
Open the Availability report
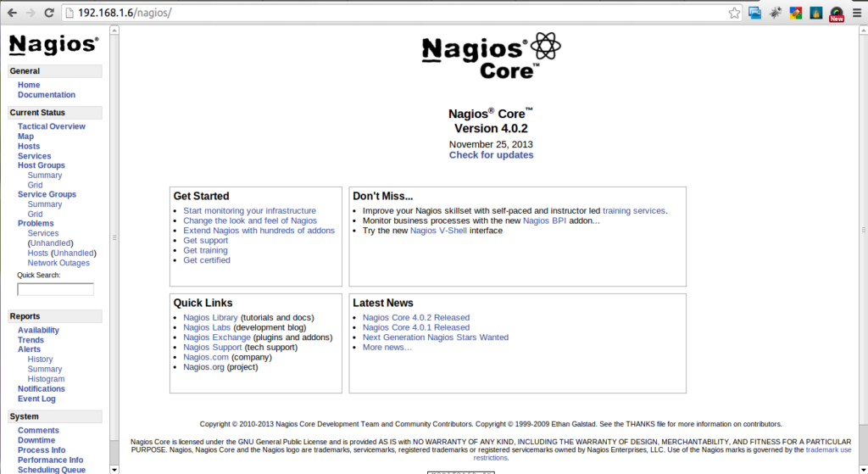pos(38,330)
